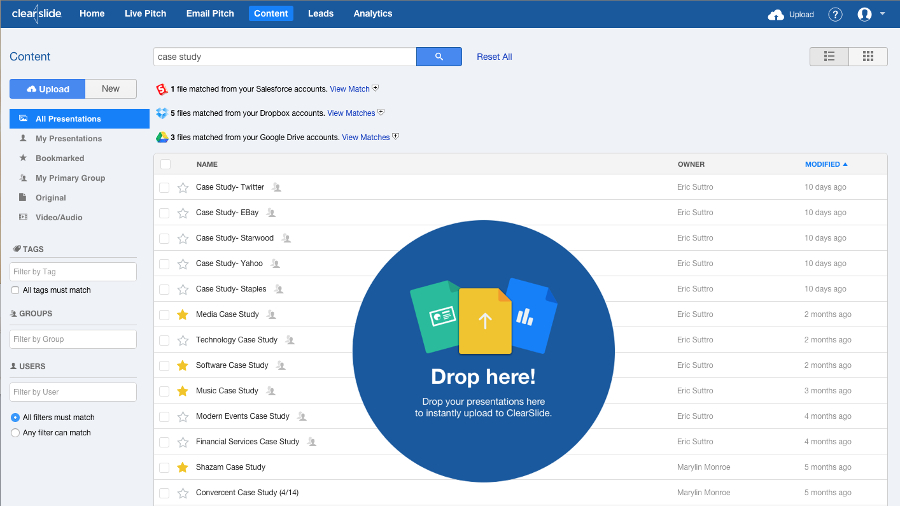Focus the case study search field
Screen dimensions: 900x506
285,57
